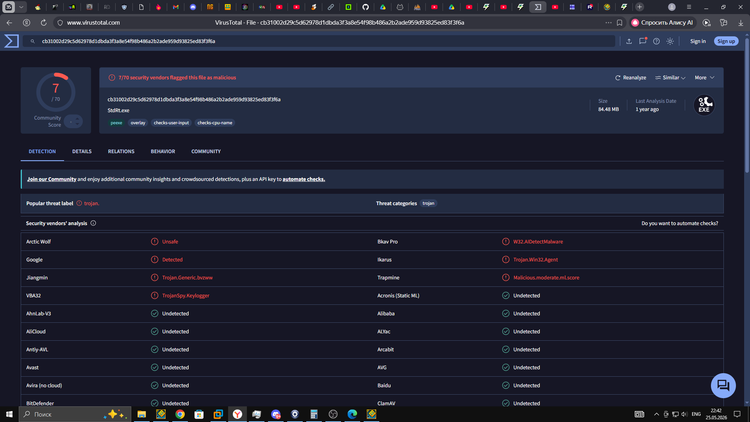The image size is (750, 422).
Task: Click the checks-cpu-name tag
Action: tap(215, 123)
